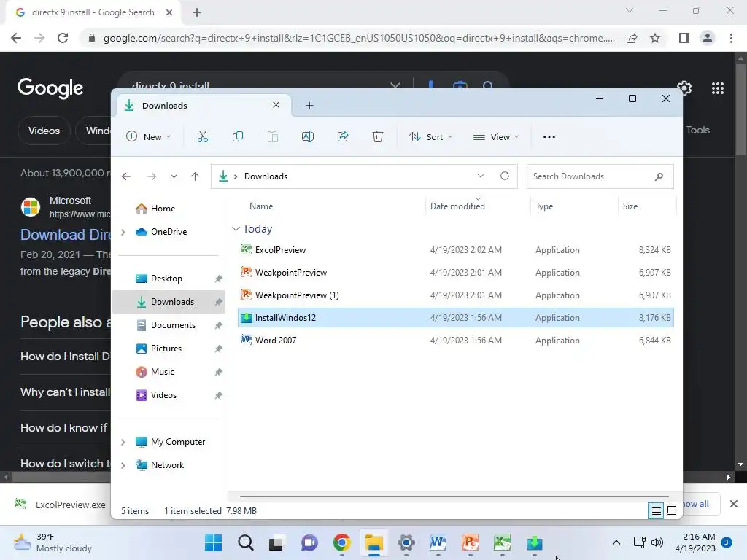
Task: Open taskbar Search
Action: (245, 542)
